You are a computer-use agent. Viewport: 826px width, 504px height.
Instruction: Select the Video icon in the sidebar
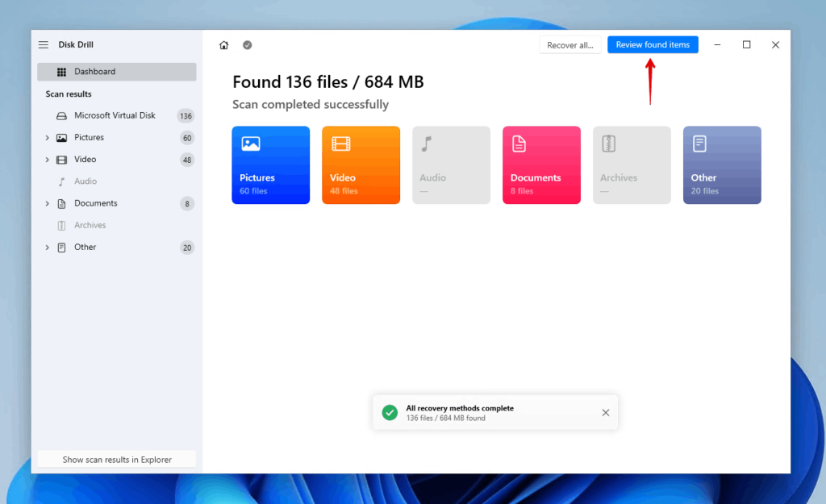pyautogui.click(x=61, y=159)
